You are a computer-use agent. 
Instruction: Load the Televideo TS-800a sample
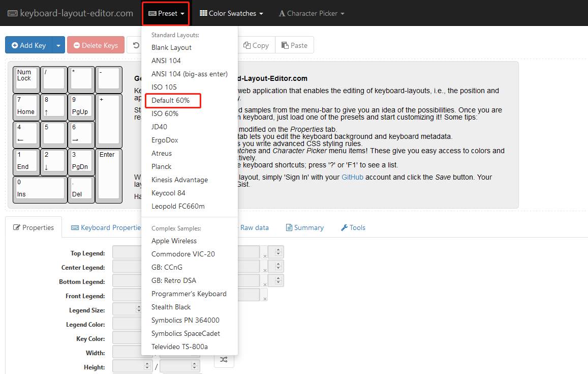pos(179,347)
